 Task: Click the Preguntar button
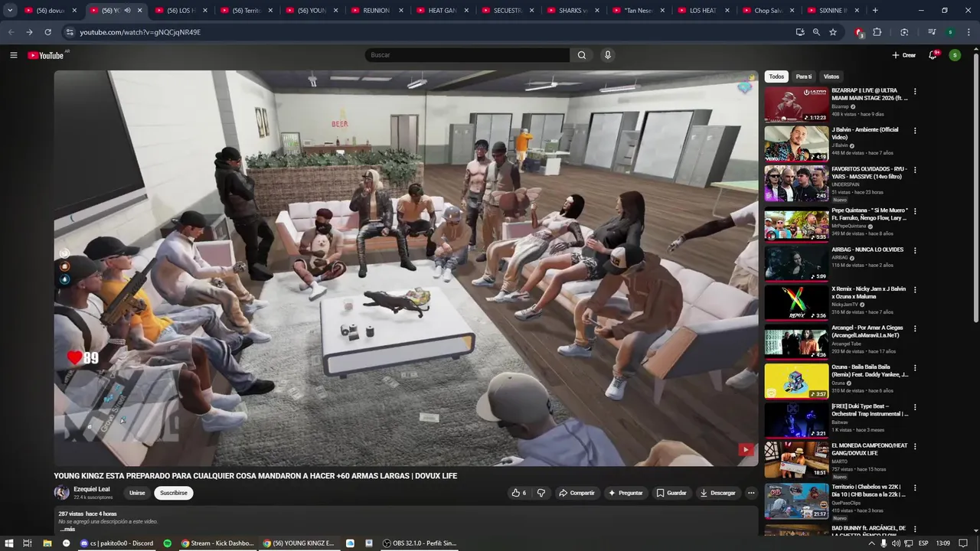tap(626, 493)
